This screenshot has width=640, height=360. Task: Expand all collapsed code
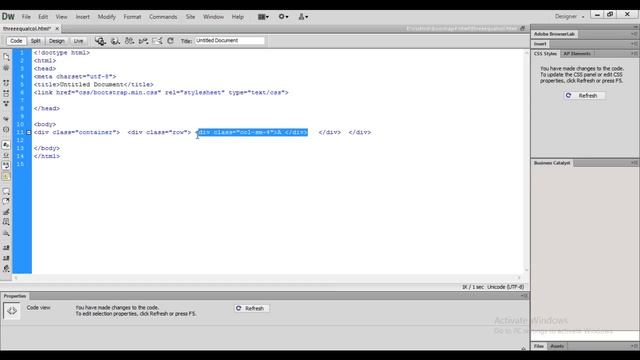[6, 104]
